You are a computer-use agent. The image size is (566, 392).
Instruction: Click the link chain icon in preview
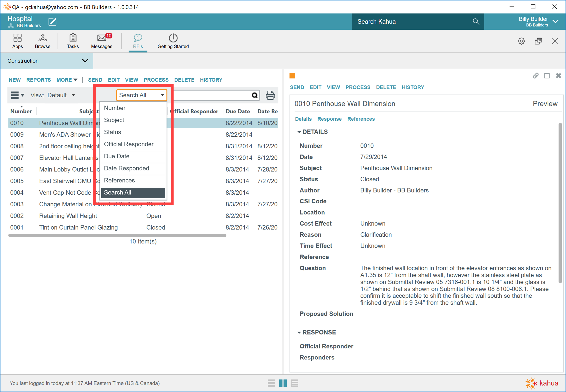pyautogui.click(x=536, y=76)
